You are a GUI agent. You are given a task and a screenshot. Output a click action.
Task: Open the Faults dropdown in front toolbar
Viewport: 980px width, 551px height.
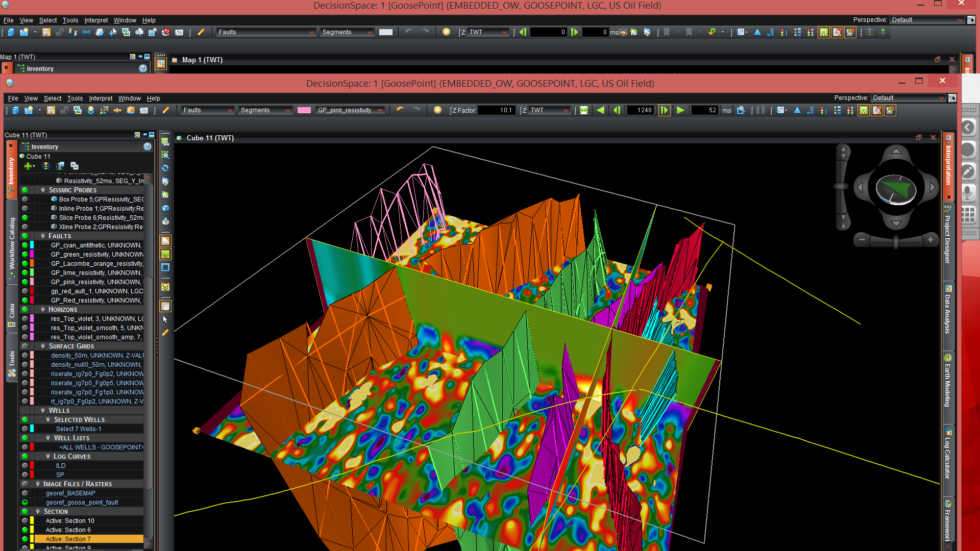click(208, 110)
